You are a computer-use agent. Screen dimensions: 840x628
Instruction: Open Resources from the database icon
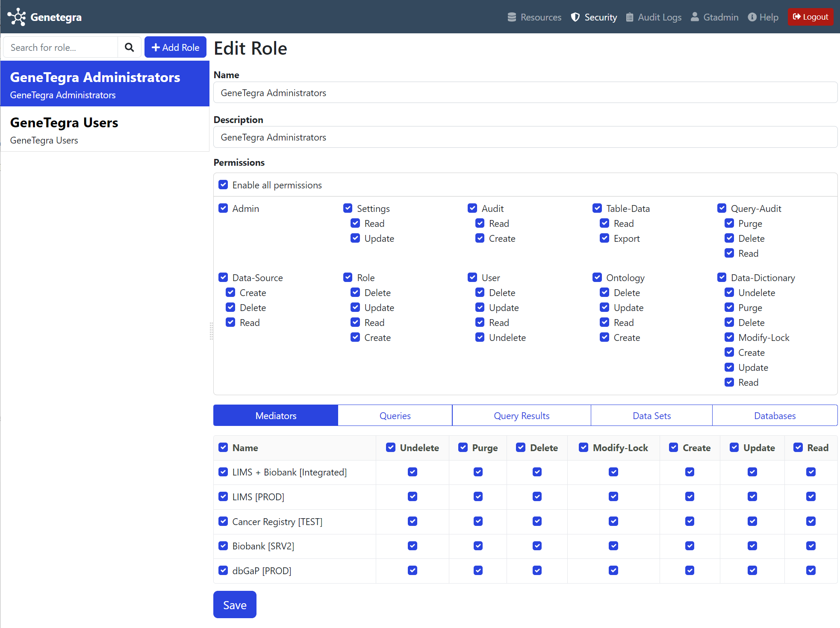(x=512, y=17)
